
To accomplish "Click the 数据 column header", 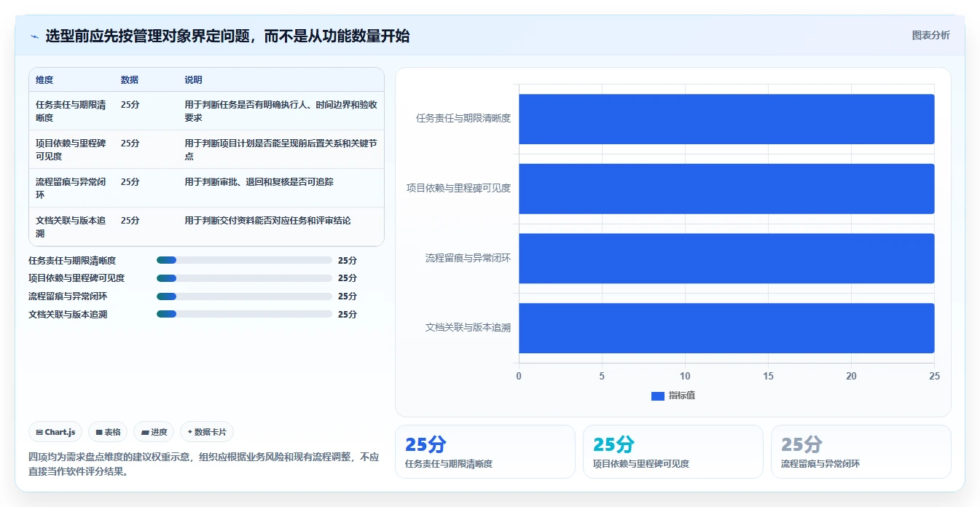I will (130, 80).
